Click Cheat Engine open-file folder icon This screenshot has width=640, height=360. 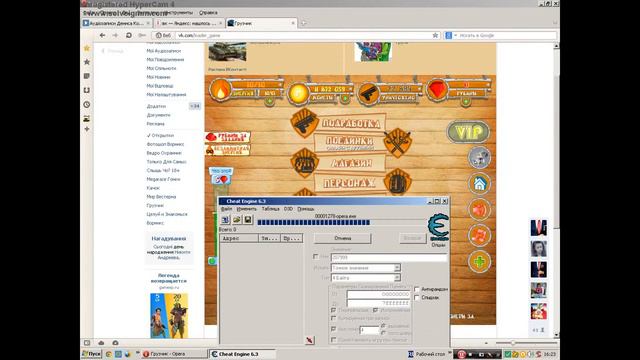237,220
